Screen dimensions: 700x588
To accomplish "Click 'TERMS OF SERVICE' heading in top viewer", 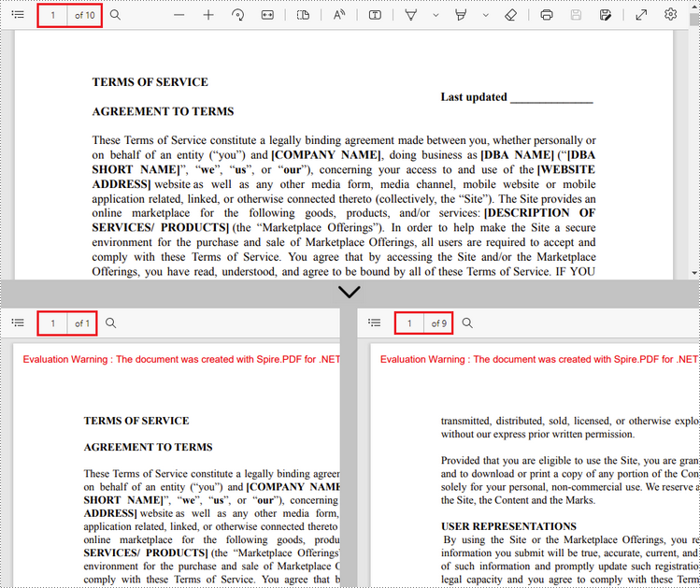I will point(150,82).
